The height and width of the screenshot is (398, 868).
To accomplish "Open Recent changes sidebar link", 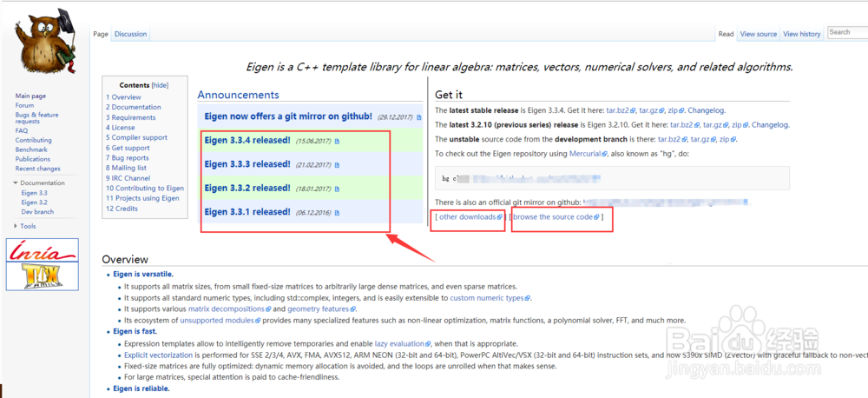I will (37, 169).
